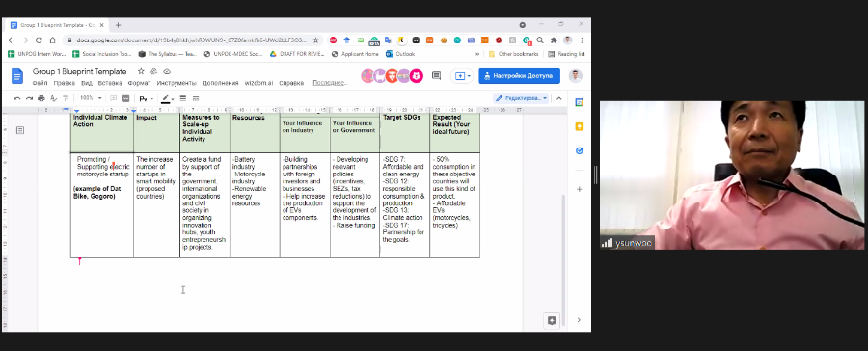Open The Syllabus bookmark
The image size is (868, 351).
(x=169, y=54)
